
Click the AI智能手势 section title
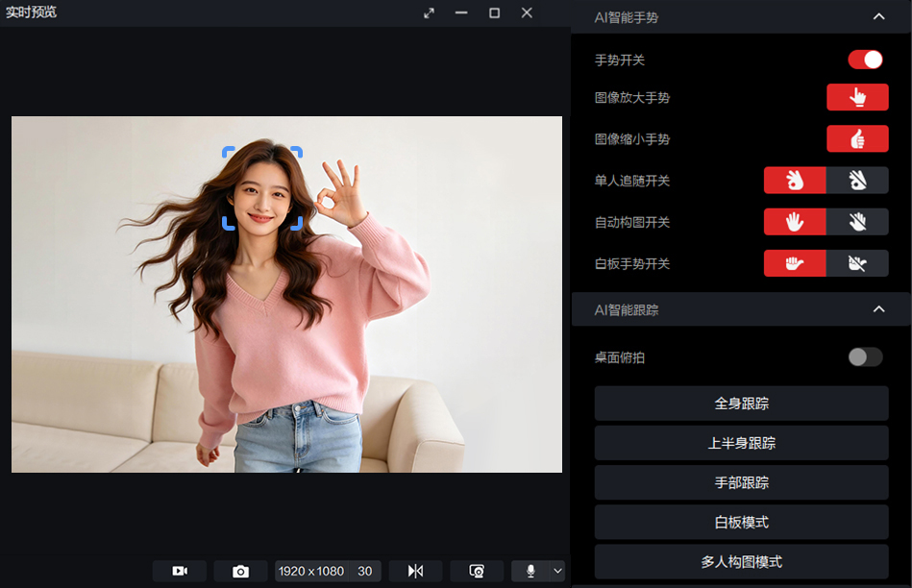(x=627, y=17)
